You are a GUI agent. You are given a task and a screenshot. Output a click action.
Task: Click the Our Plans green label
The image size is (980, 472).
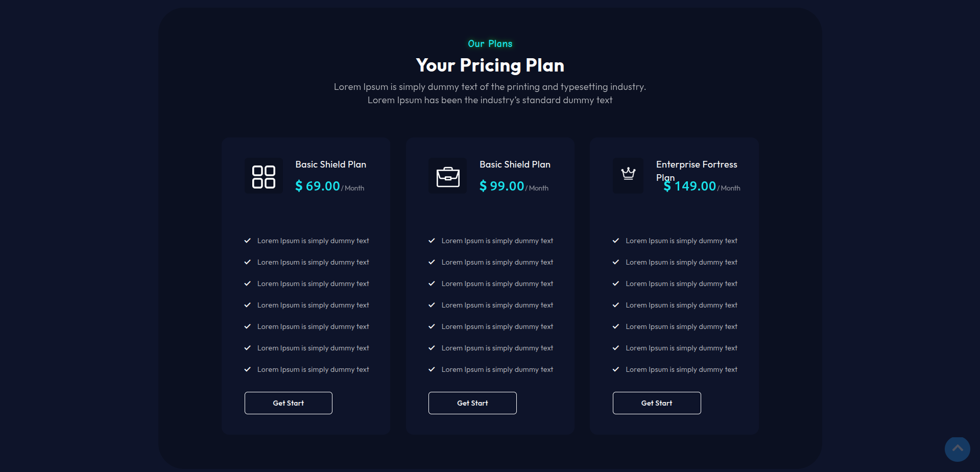490,44
